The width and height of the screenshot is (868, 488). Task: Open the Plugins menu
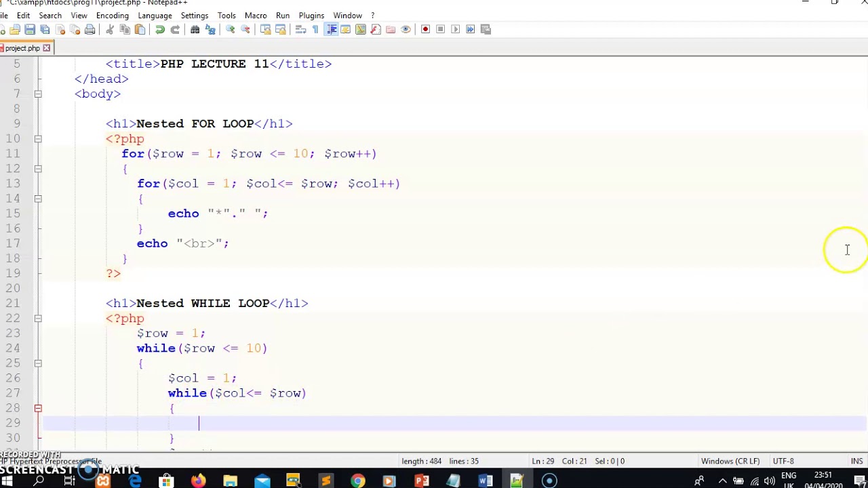[x=311, y=15]
